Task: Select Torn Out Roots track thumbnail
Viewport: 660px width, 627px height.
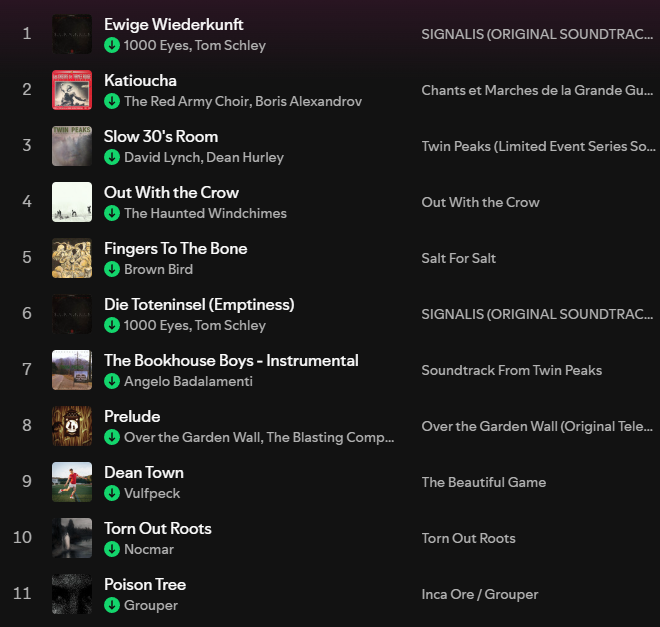Action: (72, 538)
